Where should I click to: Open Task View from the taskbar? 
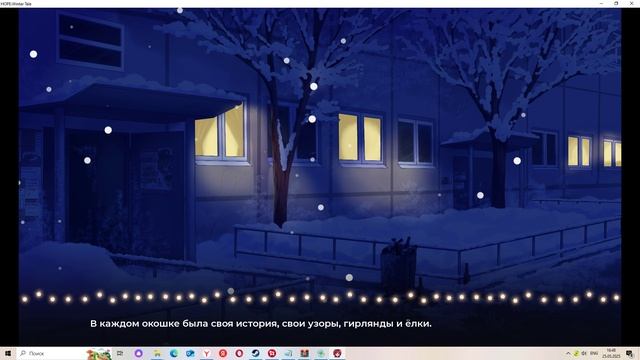tap(120, 353)
